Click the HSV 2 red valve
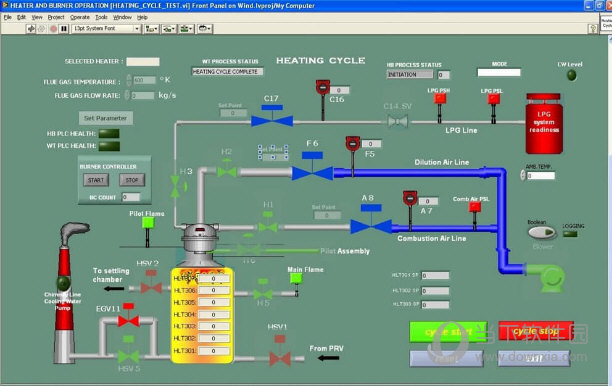This screenshot has width=612, height=386. point(151,288)
